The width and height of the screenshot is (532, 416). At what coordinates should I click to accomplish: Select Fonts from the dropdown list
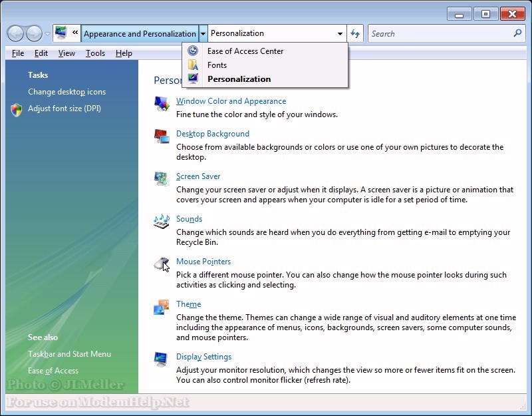coord(265,65)
